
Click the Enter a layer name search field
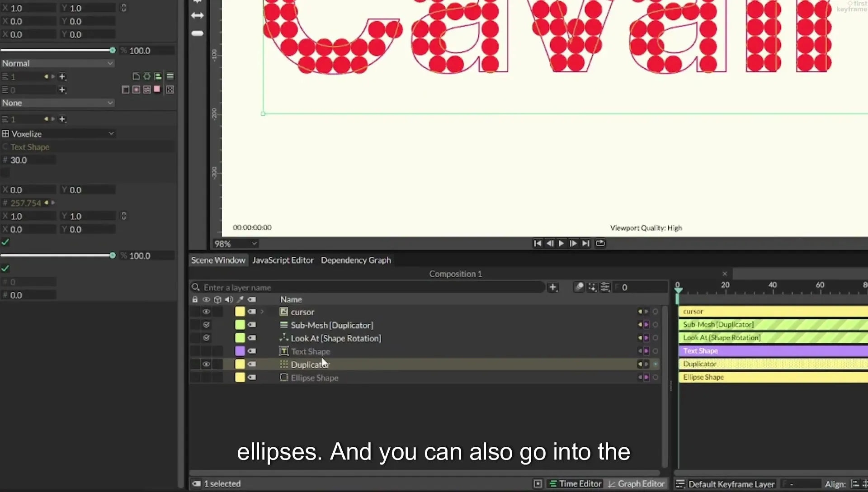(368, 288)
